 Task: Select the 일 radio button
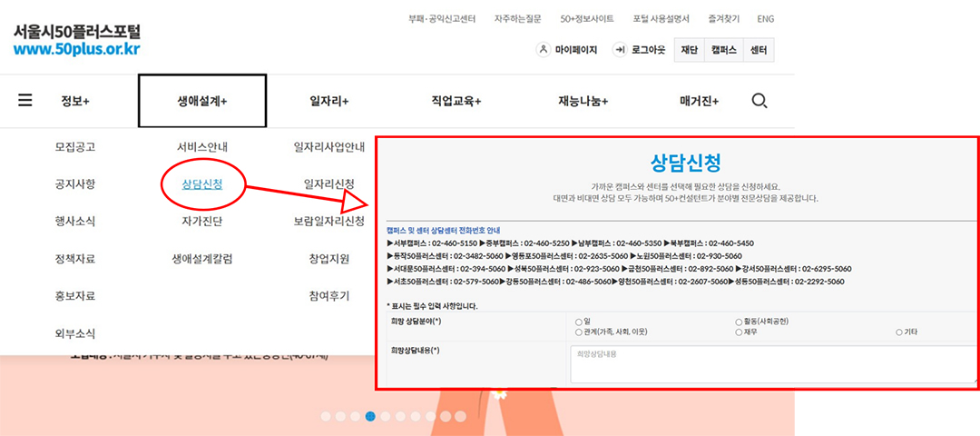(579, 322)
